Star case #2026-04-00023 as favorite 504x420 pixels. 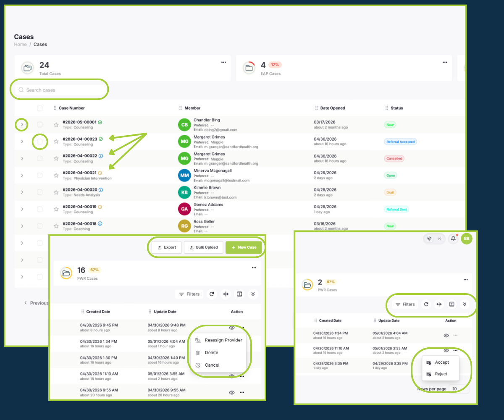[x=56, y=142]
